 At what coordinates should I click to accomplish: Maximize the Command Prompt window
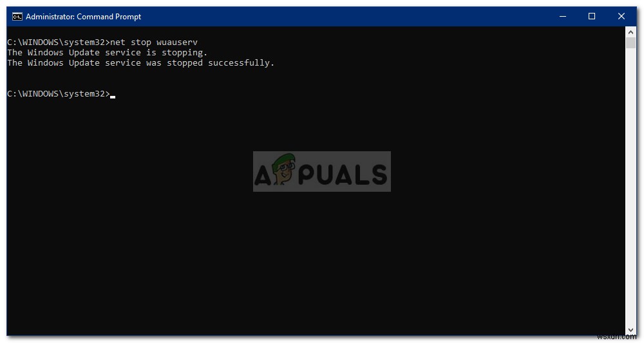point(592,17)
